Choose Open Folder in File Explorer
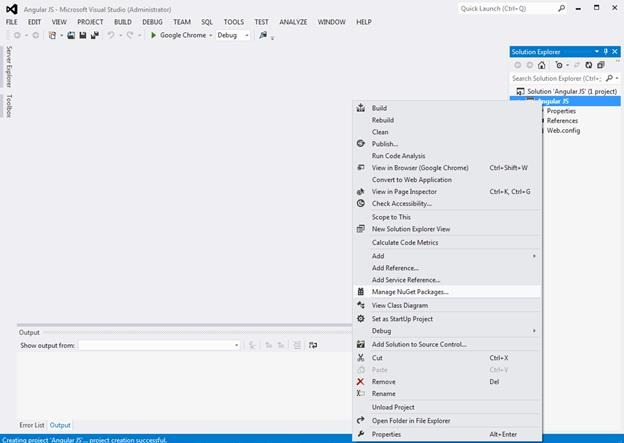Image resolution: width=624 pixels, height=443 pixels. coord(447,421)
